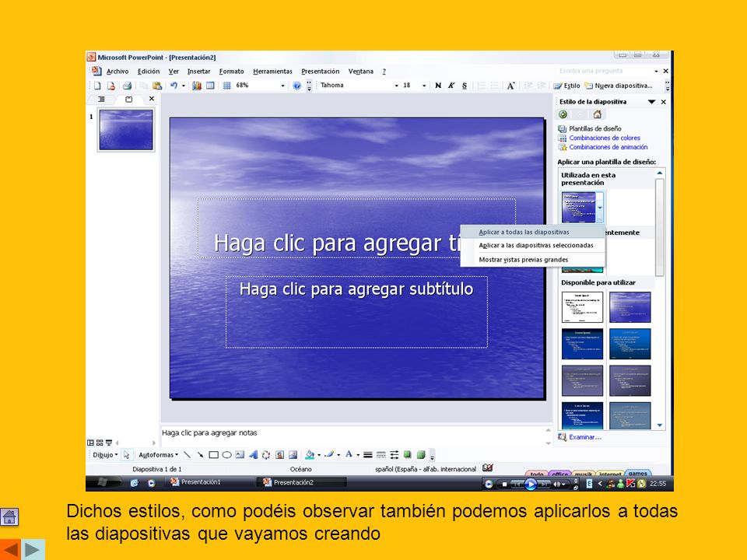This screenshot has height=560, width=747.
Task: Open the Edición menu
Action: (149, 72)
